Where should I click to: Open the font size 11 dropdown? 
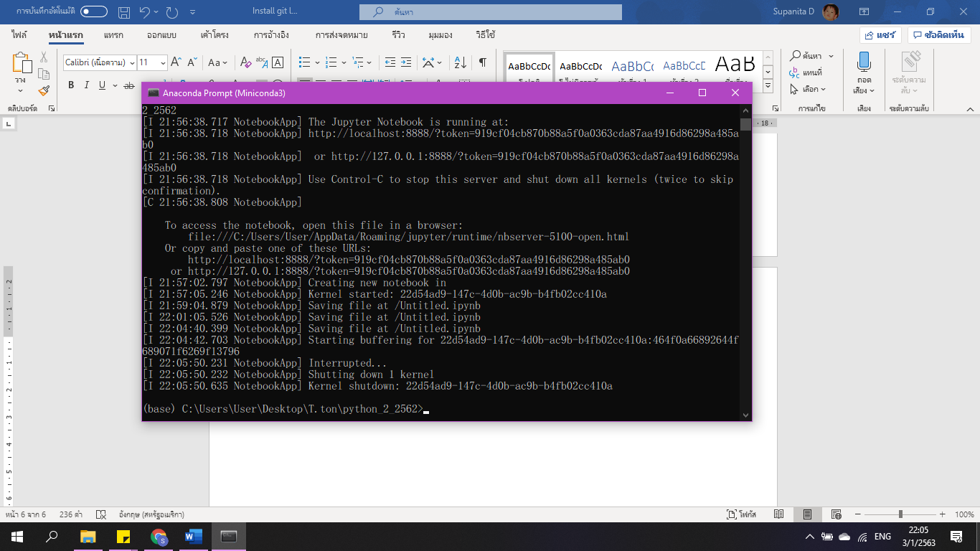tap(163, 62)
